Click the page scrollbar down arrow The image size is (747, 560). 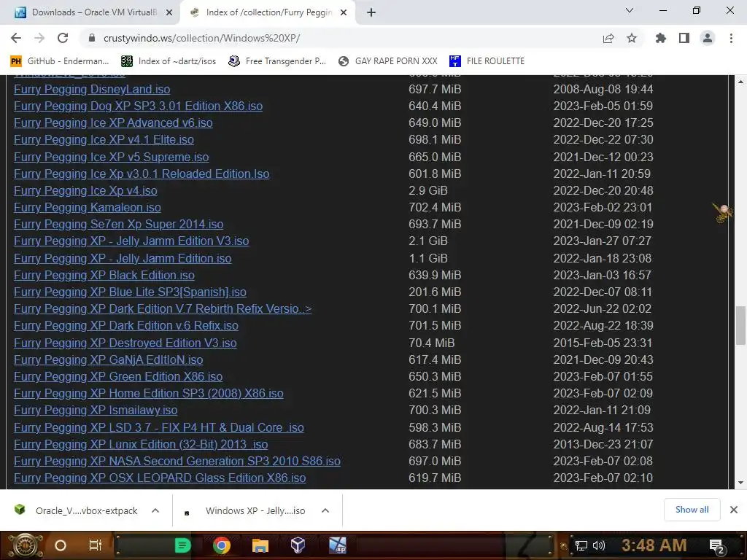pos(740,483)
